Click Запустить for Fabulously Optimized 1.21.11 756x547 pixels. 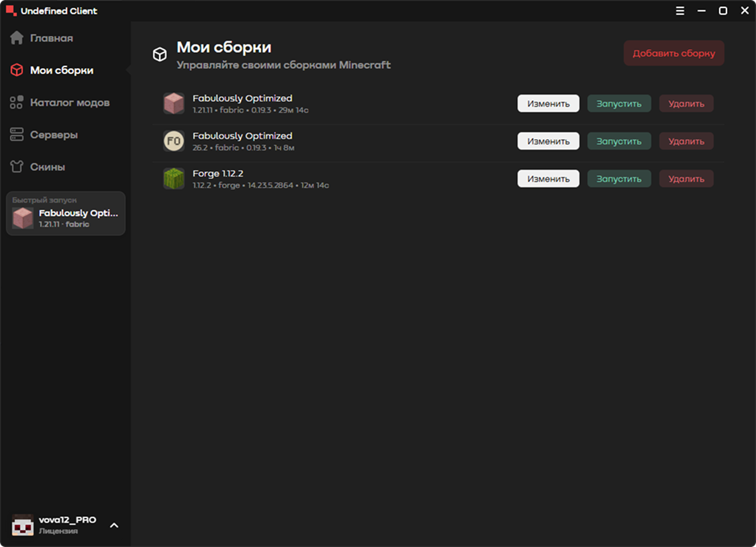(619, 103)
